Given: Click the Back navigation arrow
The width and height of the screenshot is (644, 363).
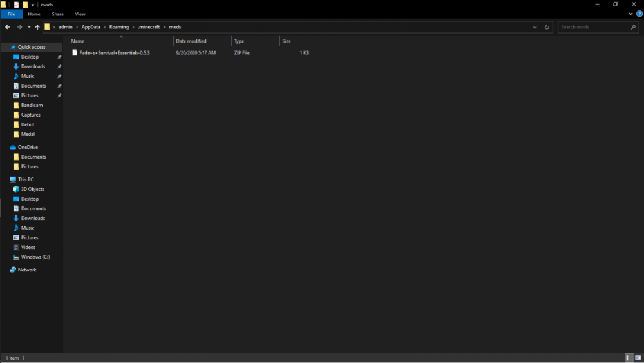Looking at the screenshot, I should tap(7, 27).
